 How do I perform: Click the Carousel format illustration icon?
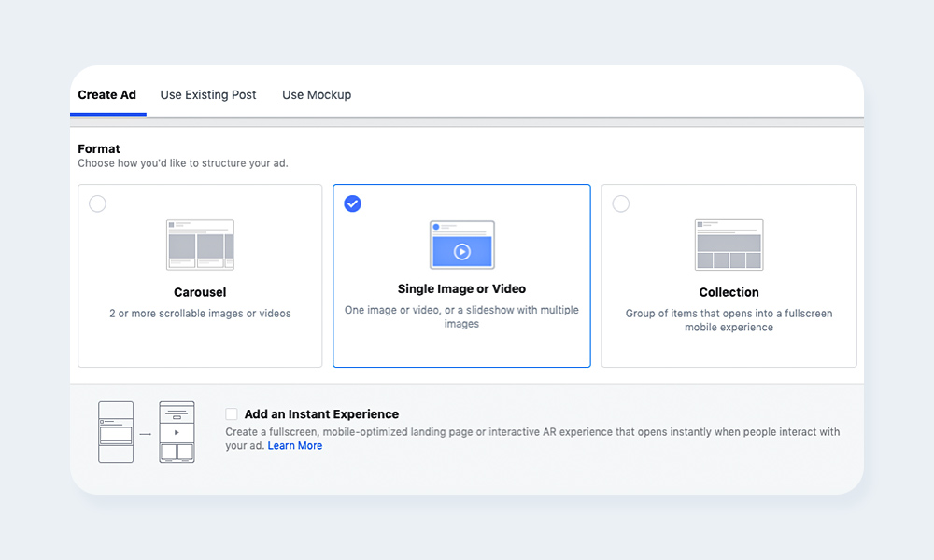pos(200,245)
